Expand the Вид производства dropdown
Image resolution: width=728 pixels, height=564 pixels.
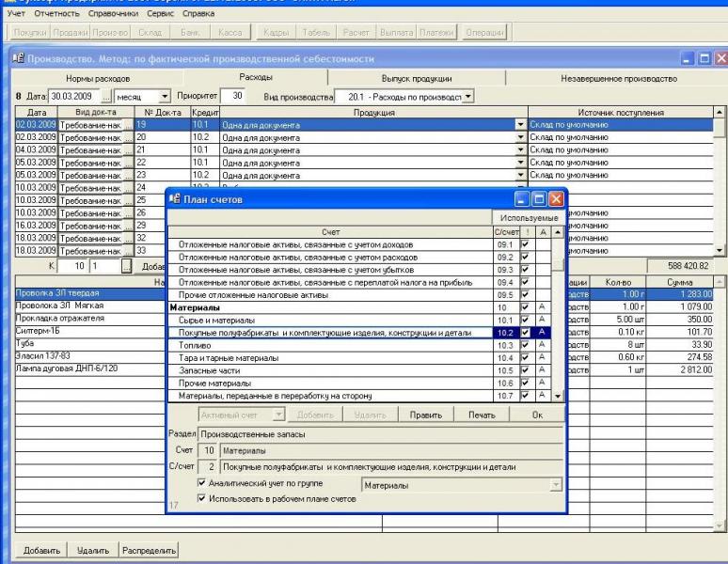(x=468, y=96)
